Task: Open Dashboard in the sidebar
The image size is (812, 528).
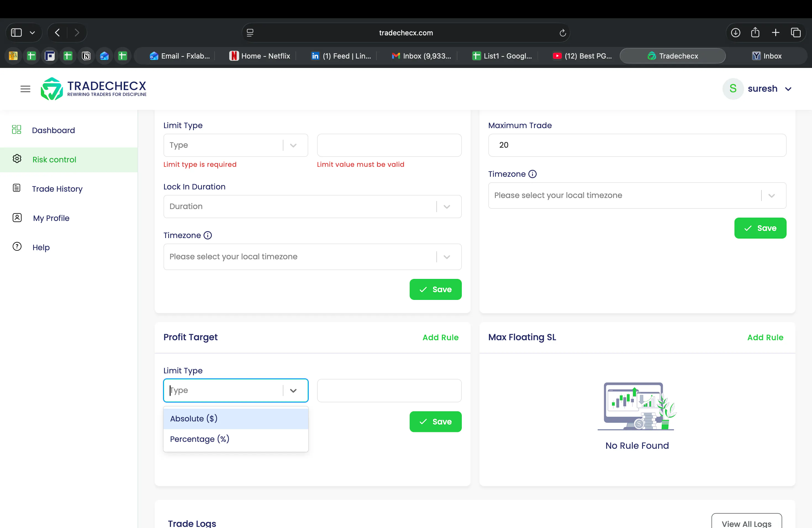Action: (x=53, y=130)
